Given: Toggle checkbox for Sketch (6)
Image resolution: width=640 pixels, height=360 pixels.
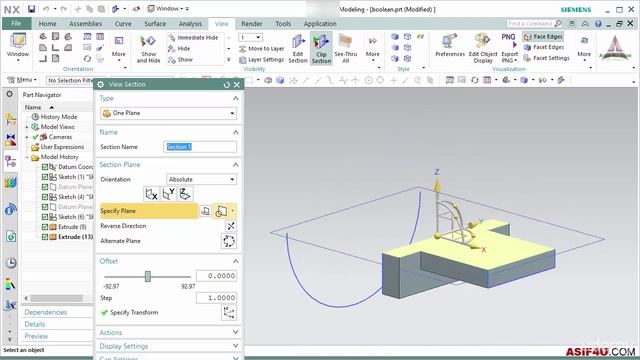Looking at the screenshot, I should click(45, 217).
